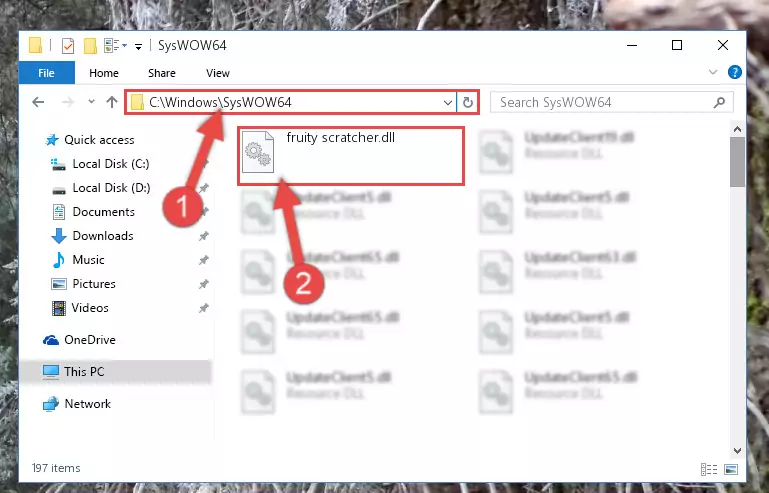Viewport: 769px width, 493px height.
Task: Click the folder icon in the address bar
Action: (138, 103)
